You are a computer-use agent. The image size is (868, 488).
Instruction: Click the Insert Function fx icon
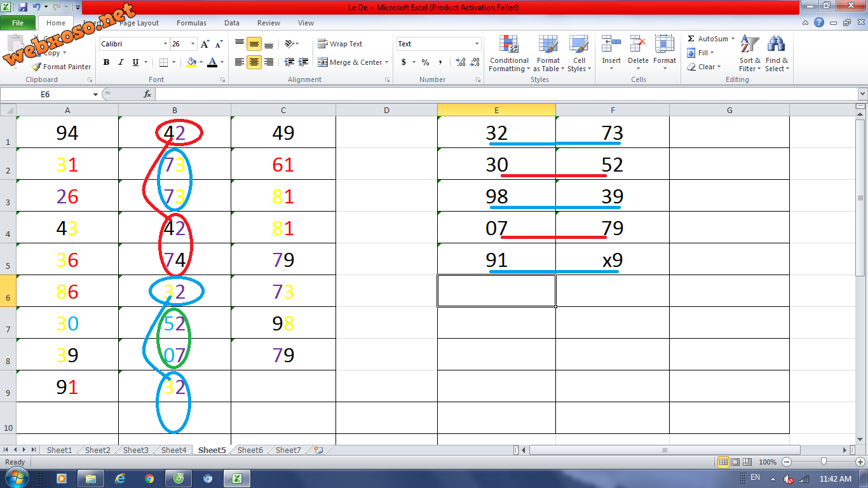(147, 94)
